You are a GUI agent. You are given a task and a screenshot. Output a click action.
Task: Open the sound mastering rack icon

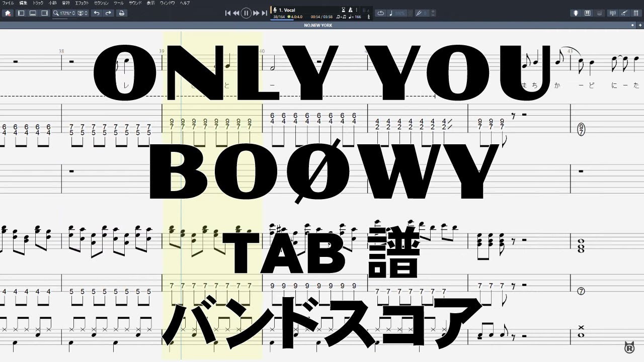[x=635, y=13]
